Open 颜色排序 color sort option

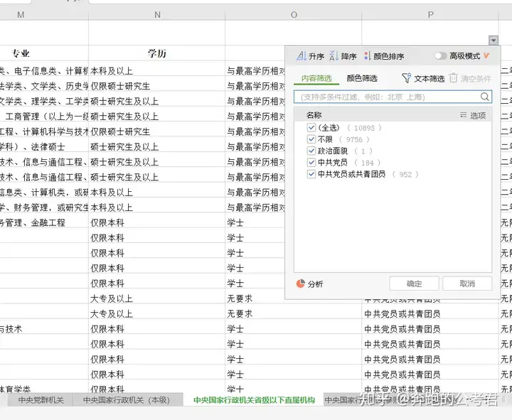(384, 56)
